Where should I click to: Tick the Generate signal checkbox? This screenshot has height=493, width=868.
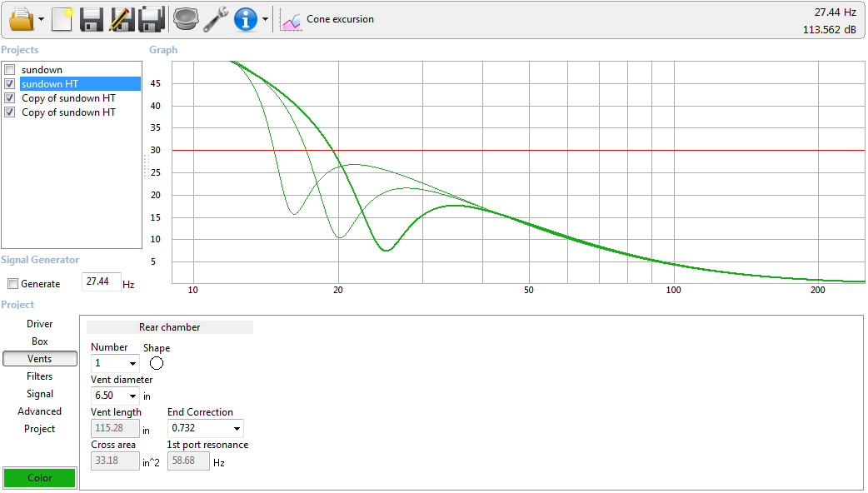click(x=12, y=284)
